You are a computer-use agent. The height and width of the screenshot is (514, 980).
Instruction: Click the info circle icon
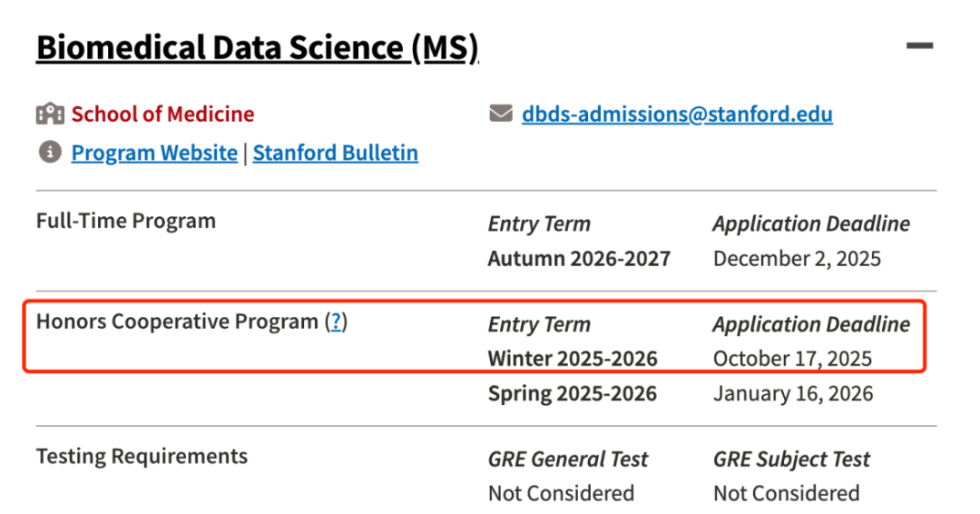(x=49, y=153)
